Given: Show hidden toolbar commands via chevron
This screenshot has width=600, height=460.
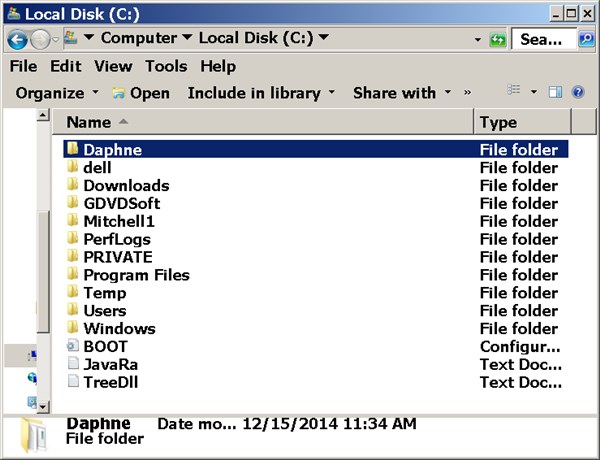Looking at the screenshot, I should (x=467, y=93).
